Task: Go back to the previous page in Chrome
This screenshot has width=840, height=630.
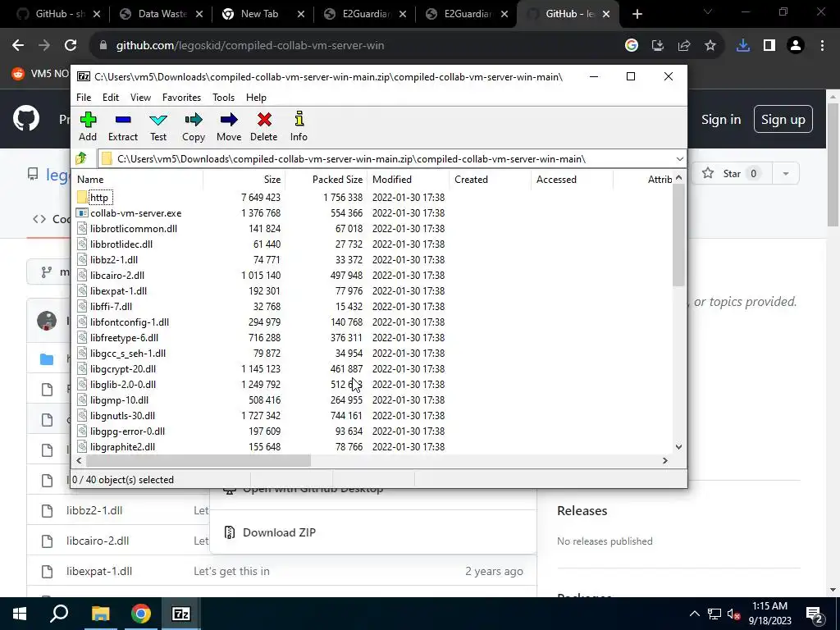Action: 18,46
